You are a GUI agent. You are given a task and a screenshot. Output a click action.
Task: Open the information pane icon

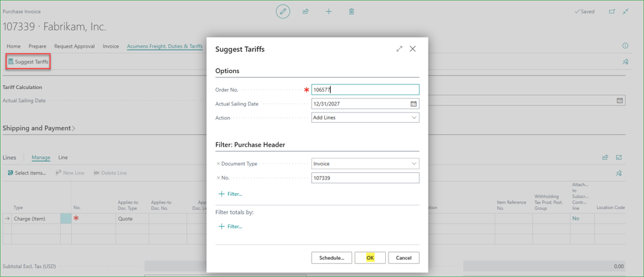626,46
